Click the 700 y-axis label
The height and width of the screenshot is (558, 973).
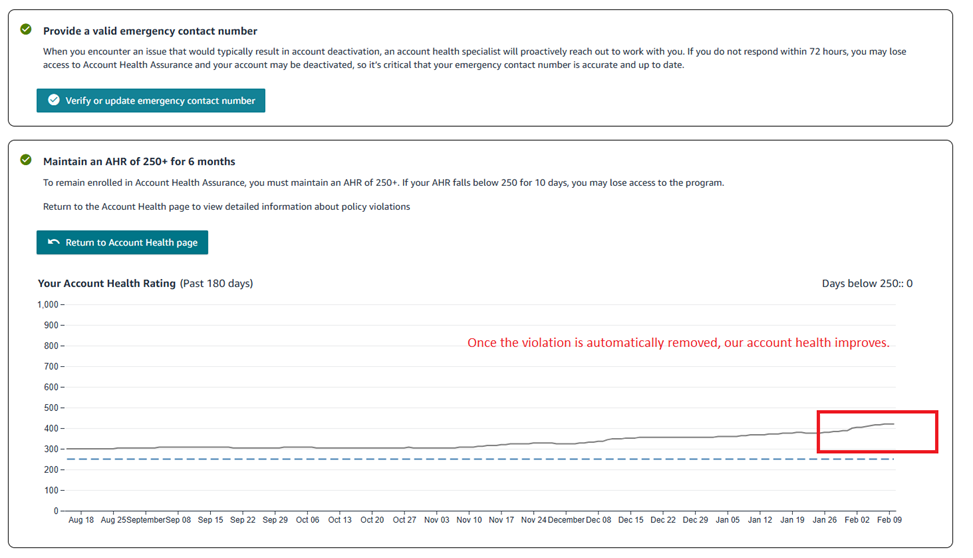click(51, 366)
